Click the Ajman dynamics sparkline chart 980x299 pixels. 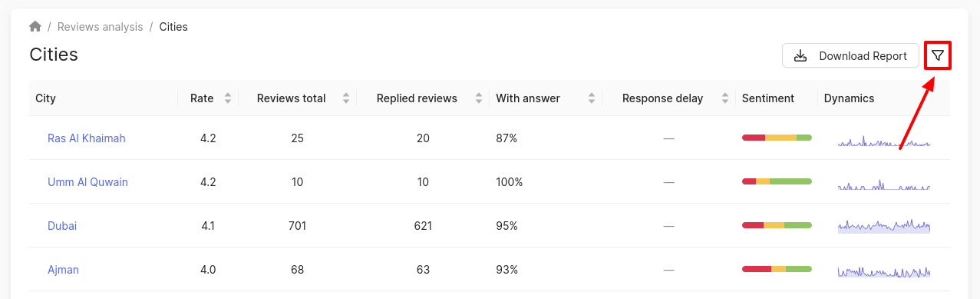(884, 271)
